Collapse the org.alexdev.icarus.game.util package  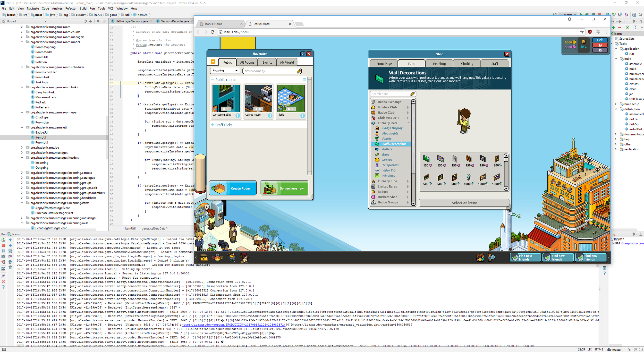pos(22,127)
